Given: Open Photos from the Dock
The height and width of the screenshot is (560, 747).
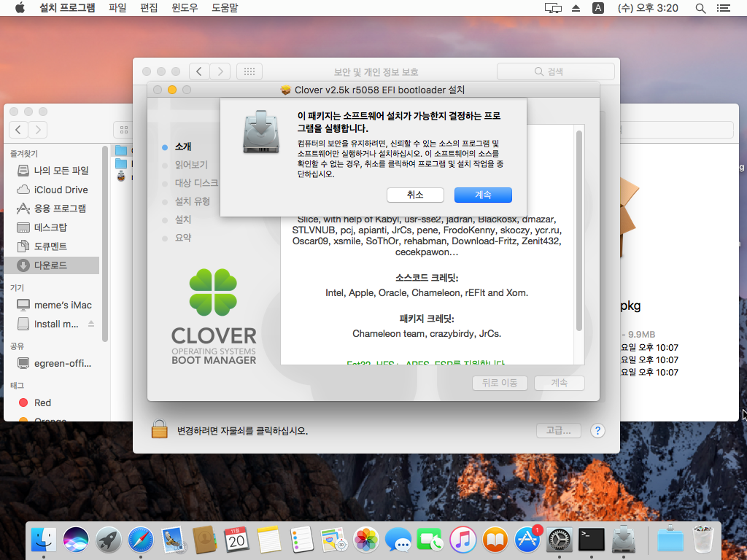Looking at the screenshot, I should 366,540.
